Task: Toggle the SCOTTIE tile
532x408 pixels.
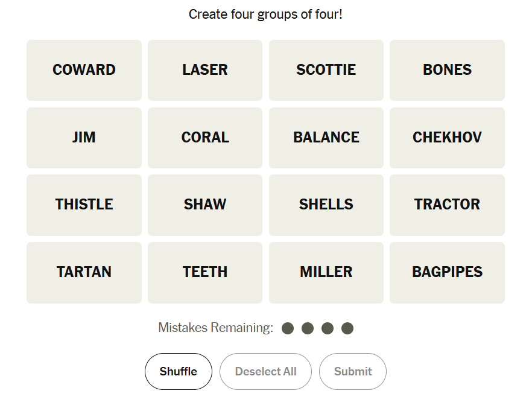Action: (326, 70)
